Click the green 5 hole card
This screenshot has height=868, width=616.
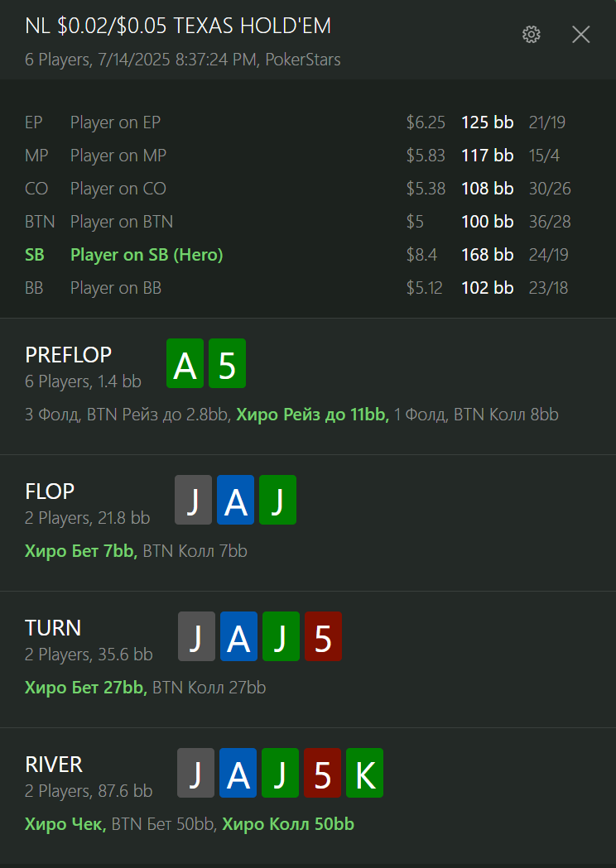pyautogui.click(x=227, y=363)
